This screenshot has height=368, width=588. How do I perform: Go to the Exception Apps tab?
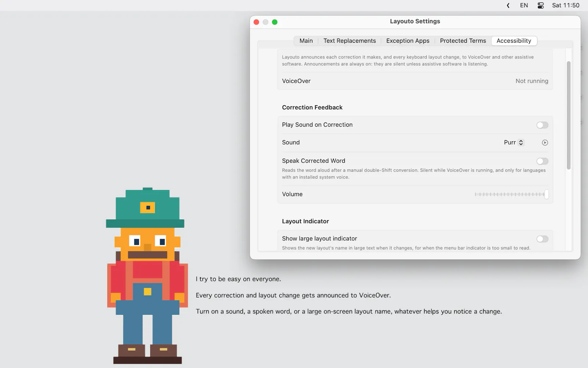point(408,41)
